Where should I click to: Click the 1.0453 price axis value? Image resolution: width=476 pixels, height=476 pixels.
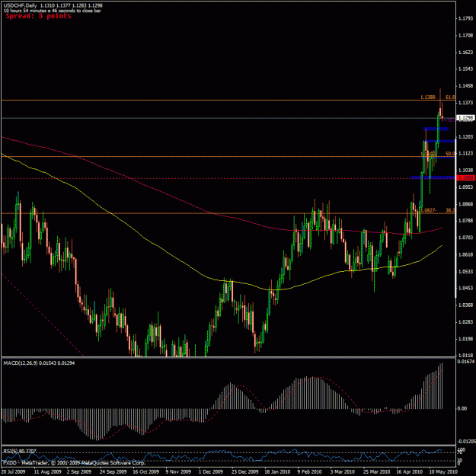pos(465,288)
